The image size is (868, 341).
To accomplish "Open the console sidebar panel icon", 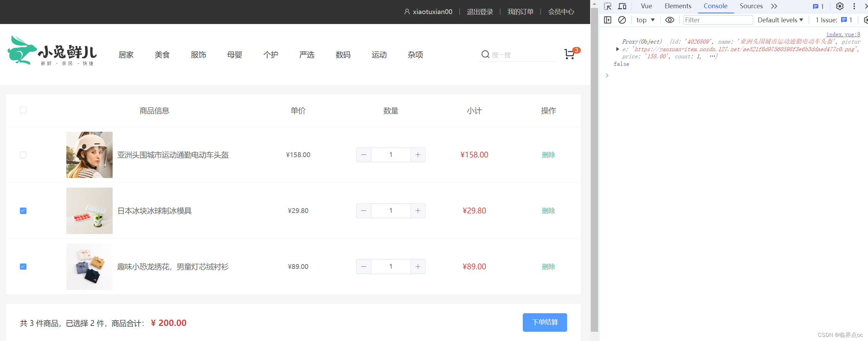I will [x=607, y=20].
